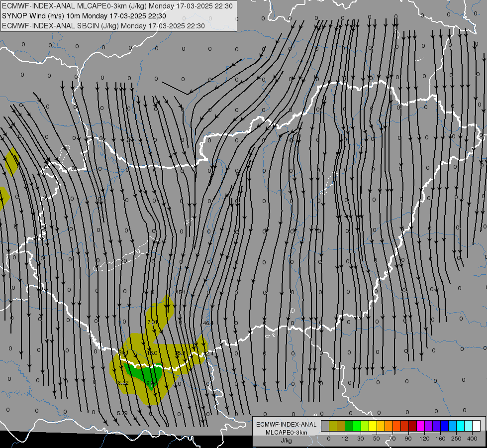
Task: Click the legend tick label 250
Action: (456, 439)
